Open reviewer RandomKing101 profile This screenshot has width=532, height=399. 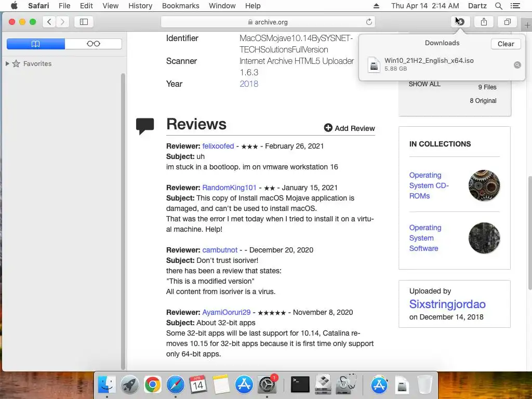(229, 188)
